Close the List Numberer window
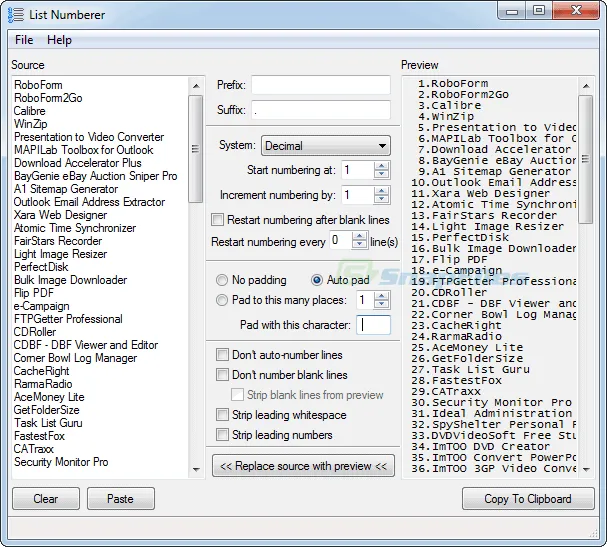This screenshot has width=607, height=547. pyautogui.click(x=576, y=11)
